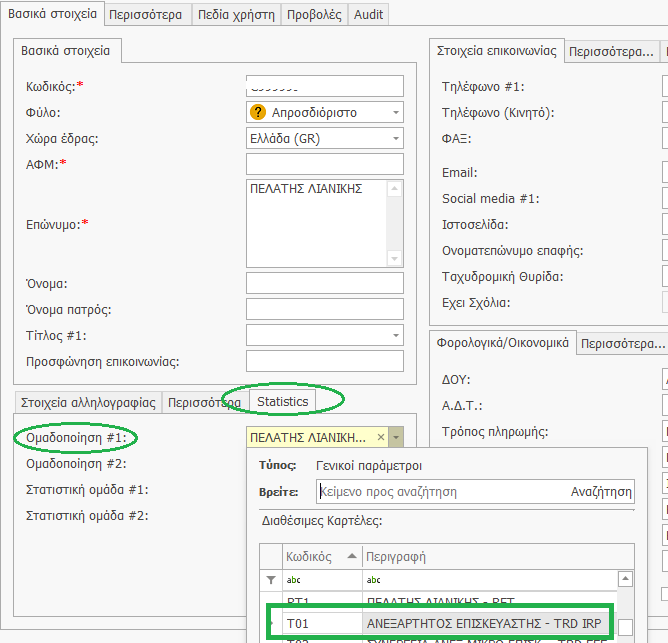Select the Φορολογικά/Οικονομικά tab

(503, 343)
